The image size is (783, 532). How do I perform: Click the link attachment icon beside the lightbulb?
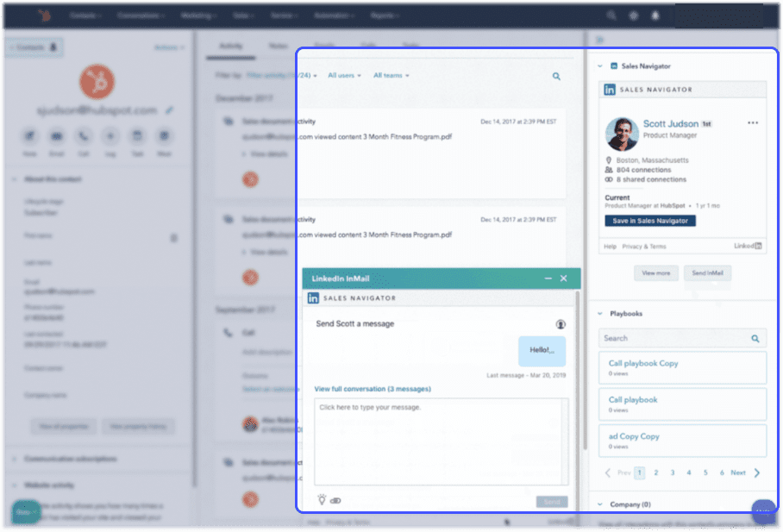335,501
